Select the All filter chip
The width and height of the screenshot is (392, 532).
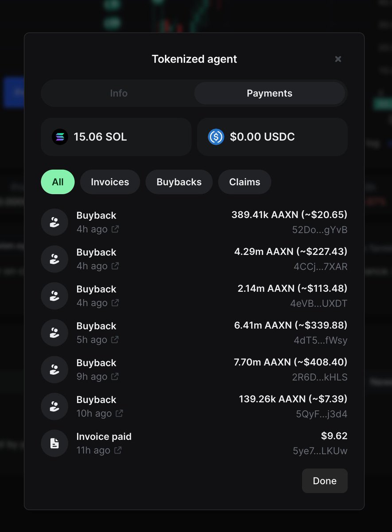click(58, 182)
